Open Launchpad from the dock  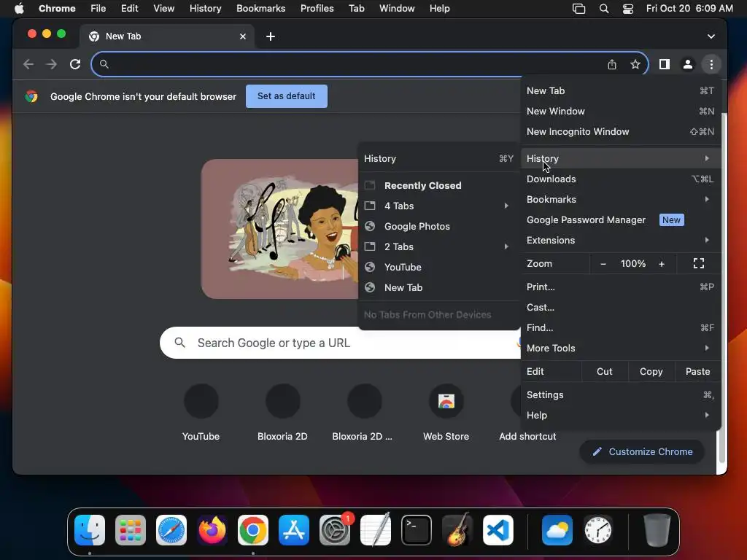131,530
